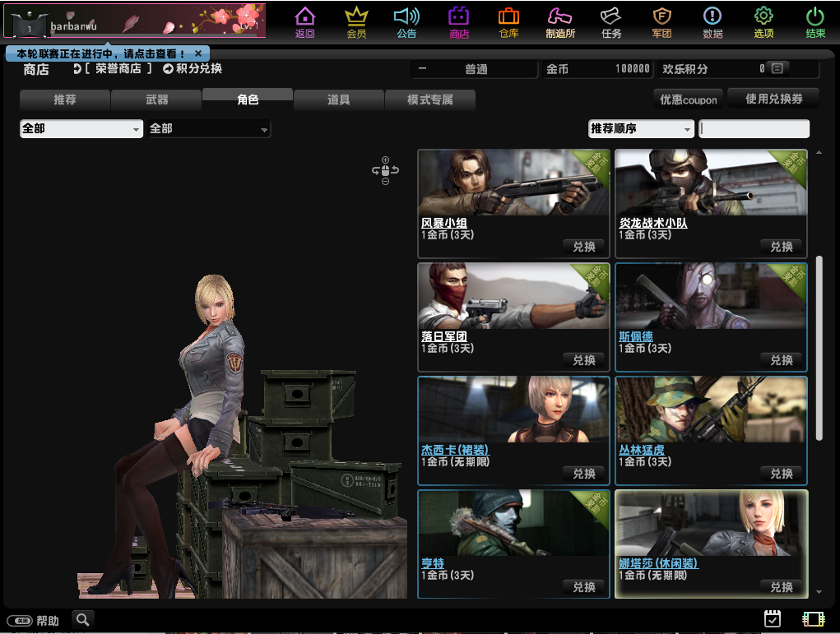Viewport: 840px width, 634px height.
Task: Click 兑换 button for 风暴小组
Action: click(x=584, y=246)
